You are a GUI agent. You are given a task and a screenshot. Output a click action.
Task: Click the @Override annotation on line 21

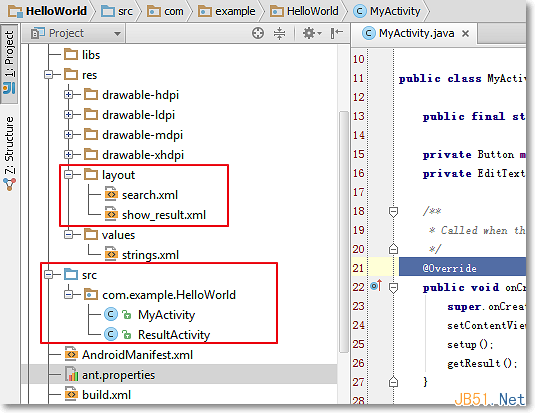(x=449, y=268)
